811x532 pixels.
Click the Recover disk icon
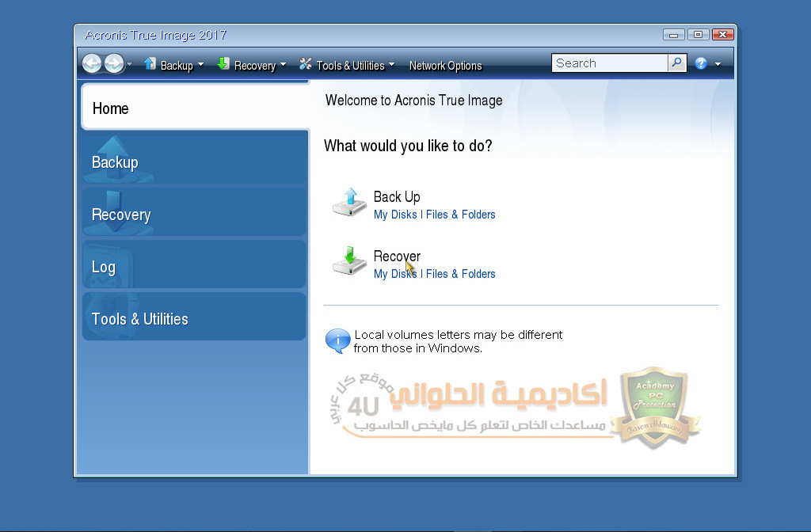pos(348,262)
